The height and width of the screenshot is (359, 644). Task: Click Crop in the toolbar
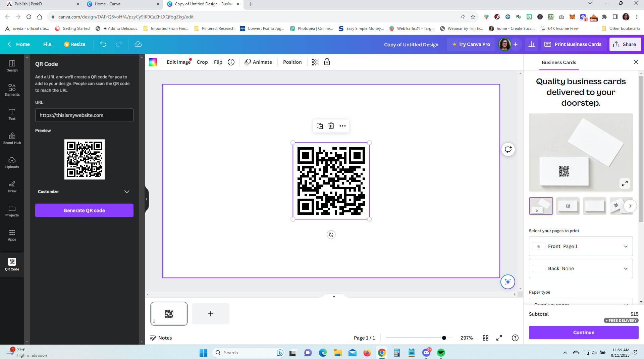tap(202, 62)
